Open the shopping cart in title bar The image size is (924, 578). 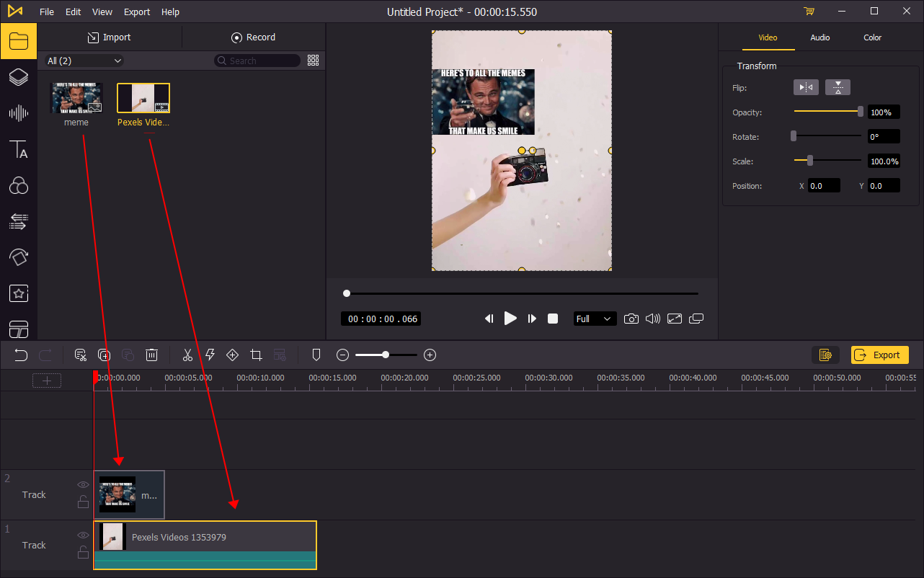[x=809, y=12]
